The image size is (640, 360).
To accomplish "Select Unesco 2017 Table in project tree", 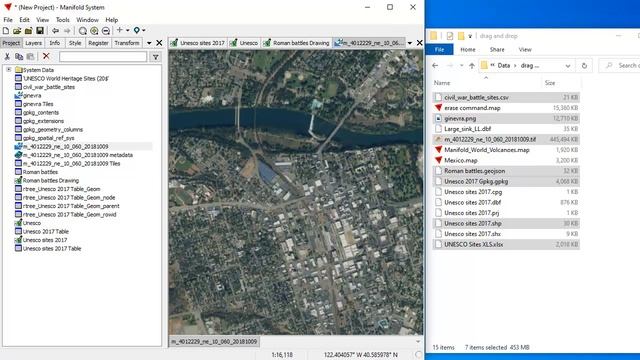I will [x=42, y=231].
